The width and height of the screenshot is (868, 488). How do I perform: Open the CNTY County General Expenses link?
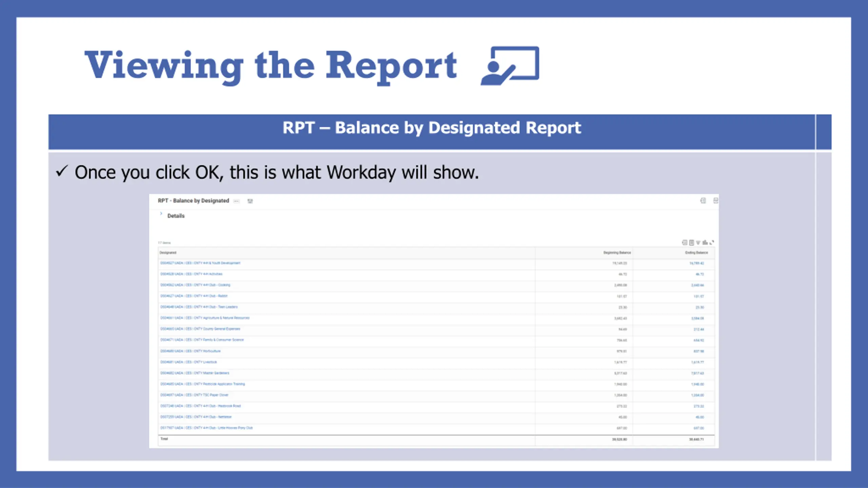(200, 329)
